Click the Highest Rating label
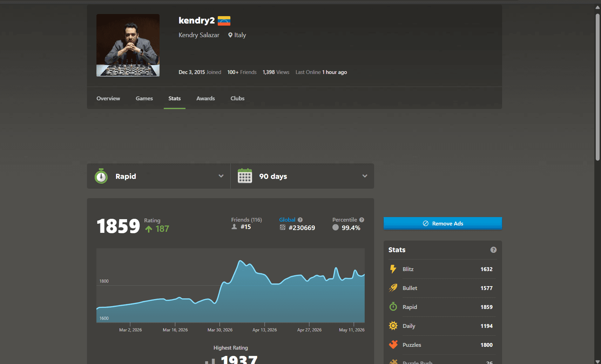601x364 pixels. (x=231, y=348)
